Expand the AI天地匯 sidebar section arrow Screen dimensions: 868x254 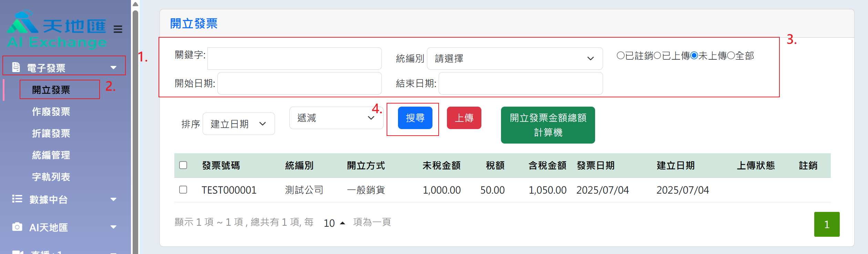[113, 227]
